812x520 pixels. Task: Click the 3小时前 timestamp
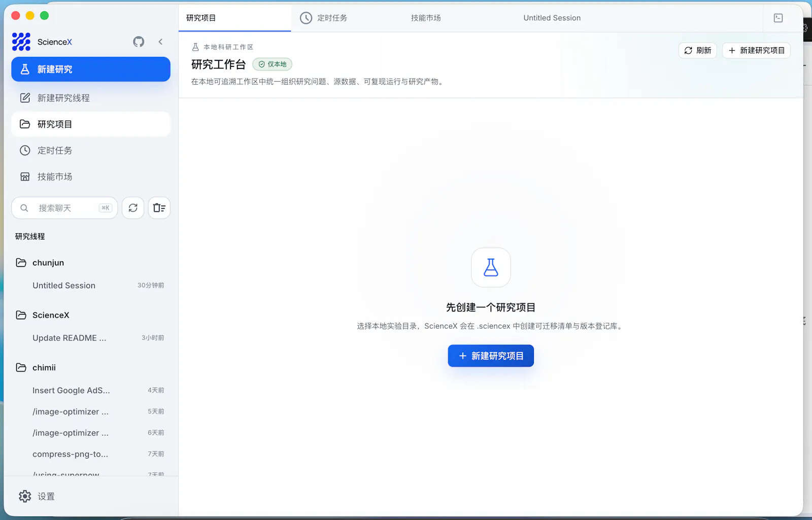coord(153,338)
